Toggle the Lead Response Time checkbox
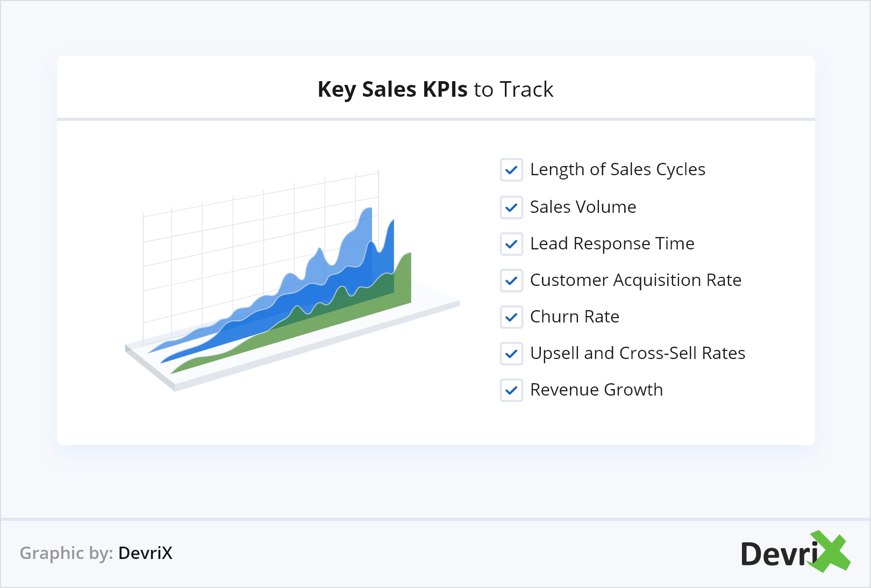The image size is (871, 588). [511, 244]
